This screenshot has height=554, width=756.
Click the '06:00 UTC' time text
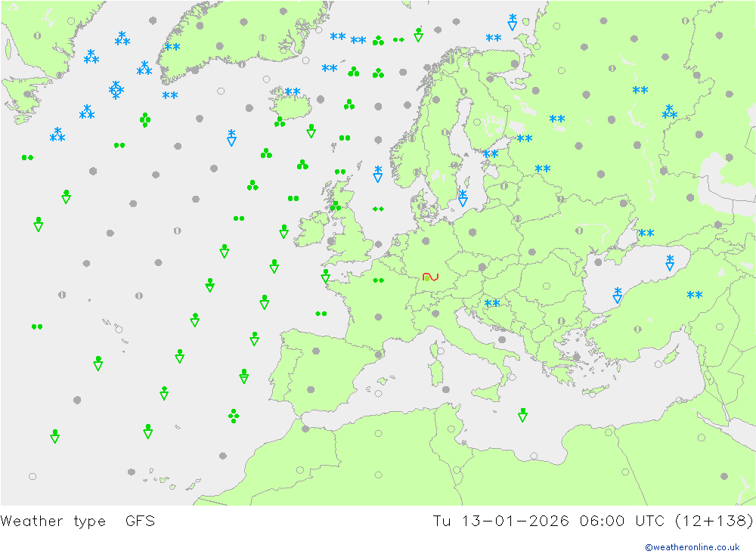point(622,522)
